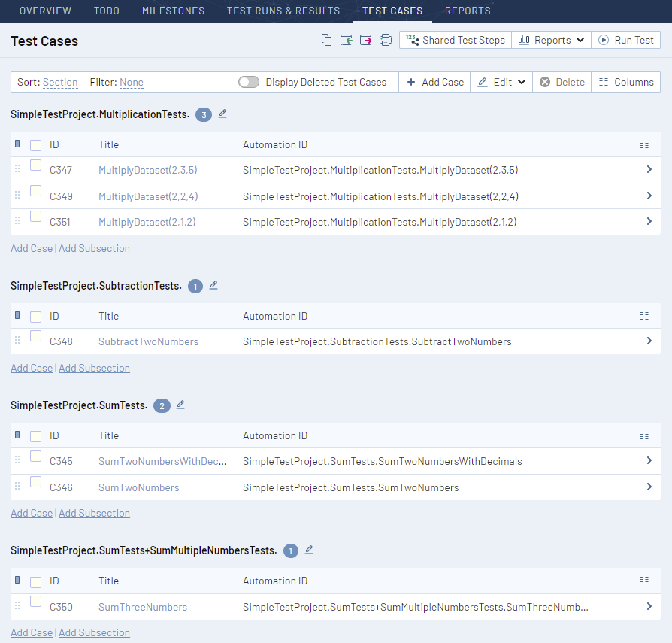Check the box for case C346

pyautogui.click(x=35, y=482)
